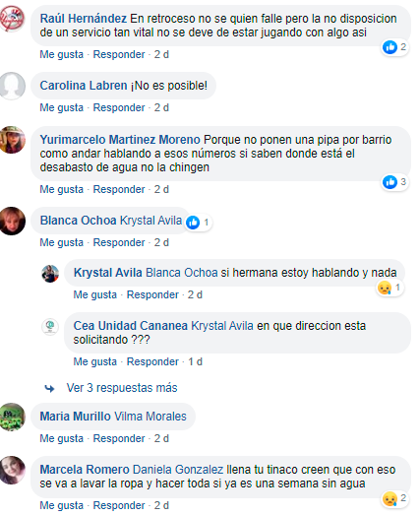Reply to Yurimarcelo Martinez Moreno's comment

(119, 189)
